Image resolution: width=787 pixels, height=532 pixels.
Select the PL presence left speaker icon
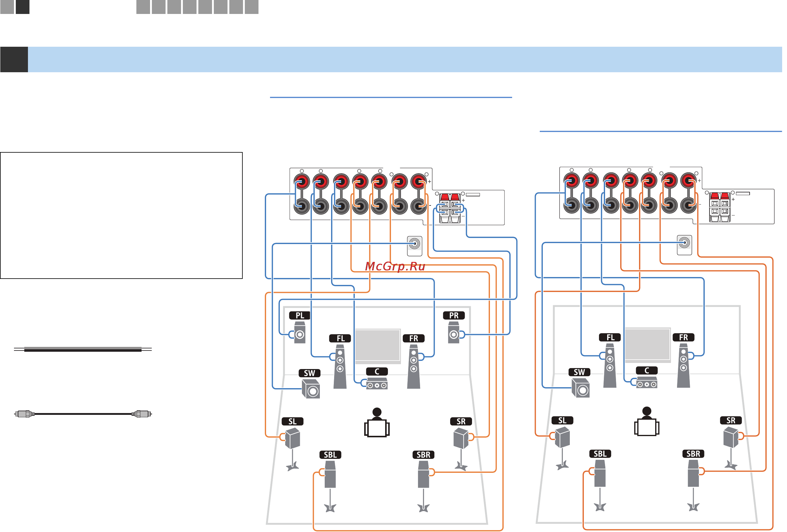(x=300, y=333)
